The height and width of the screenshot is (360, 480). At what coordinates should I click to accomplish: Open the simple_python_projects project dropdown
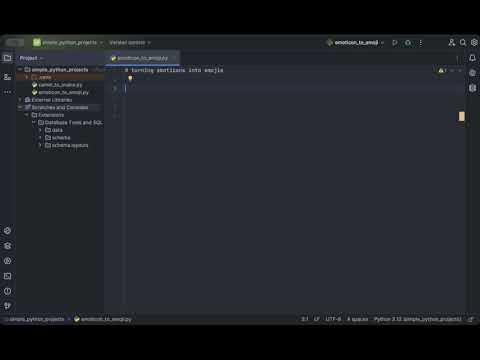pyautogui.click(x=68, y=43)
